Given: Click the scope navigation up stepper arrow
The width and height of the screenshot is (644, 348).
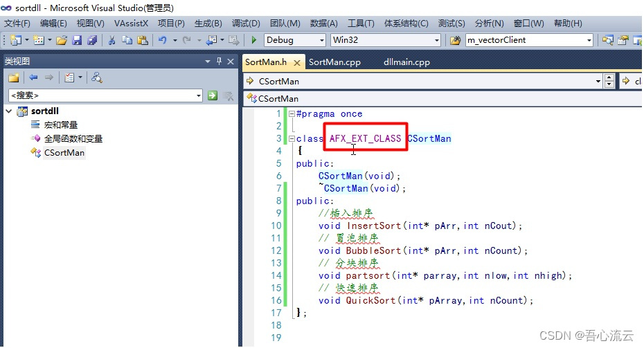Looking at the screenshot, I should coord(609,77).
